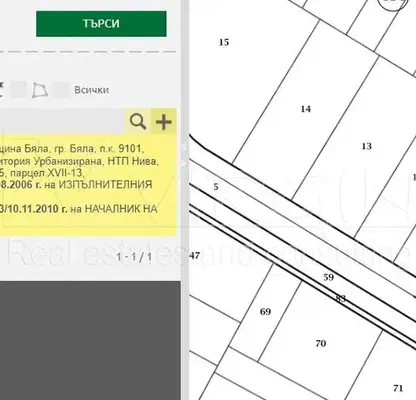Select parcel 70 on the map

tap(320, 343)
